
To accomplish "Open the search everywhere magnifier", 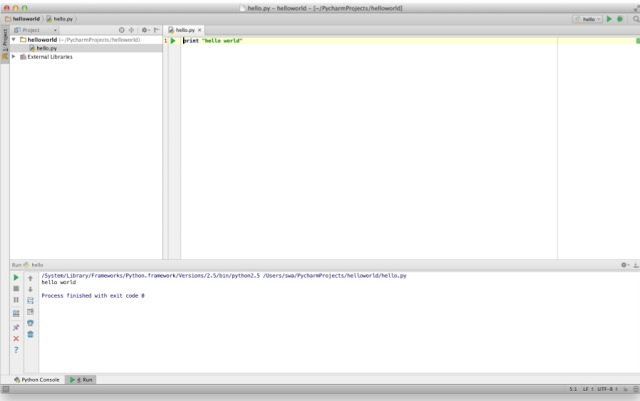I will point(636,19).
